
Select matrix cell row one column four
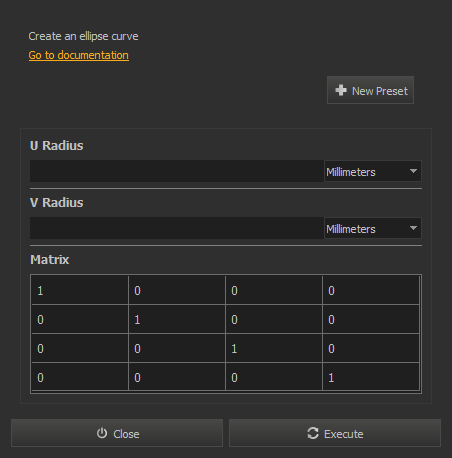click(371, 290)
